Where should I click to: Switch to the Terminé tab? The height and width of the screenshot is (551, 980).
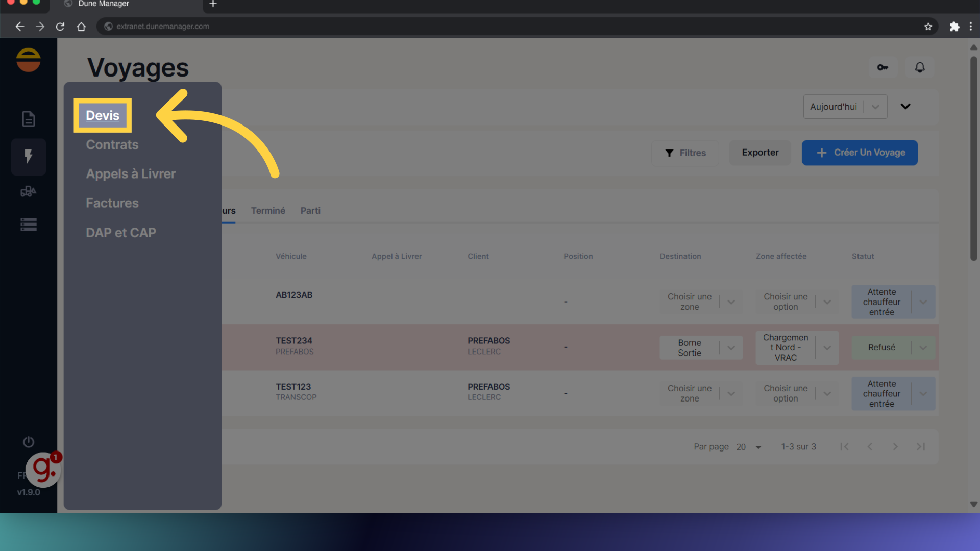click(268, 211)
